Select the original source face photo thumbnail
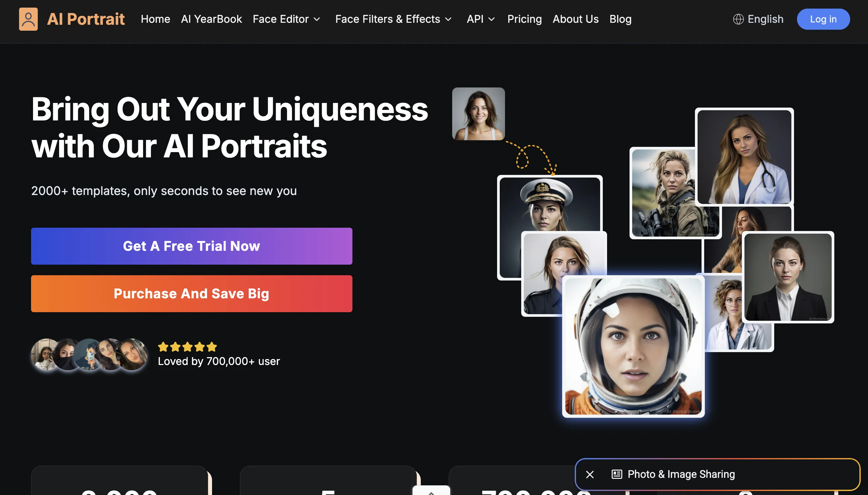 tap(478, 114)
